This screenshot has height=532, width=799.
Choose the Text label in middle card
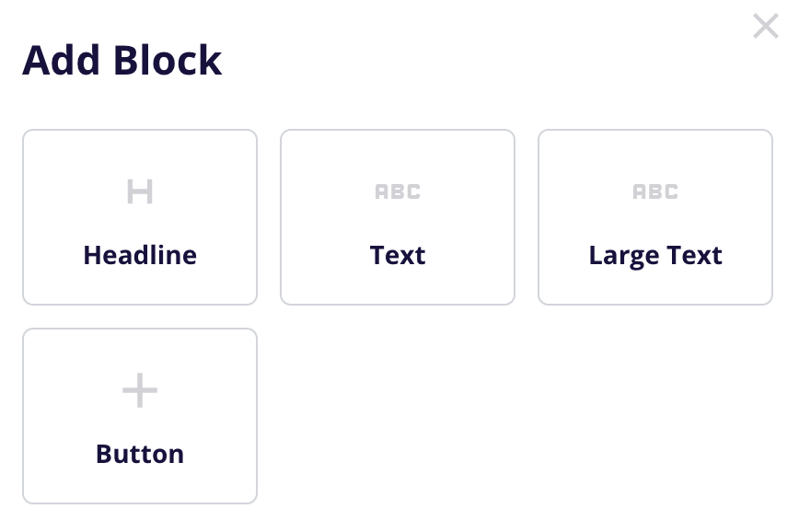pyautogui.click(x=398, y=255)
